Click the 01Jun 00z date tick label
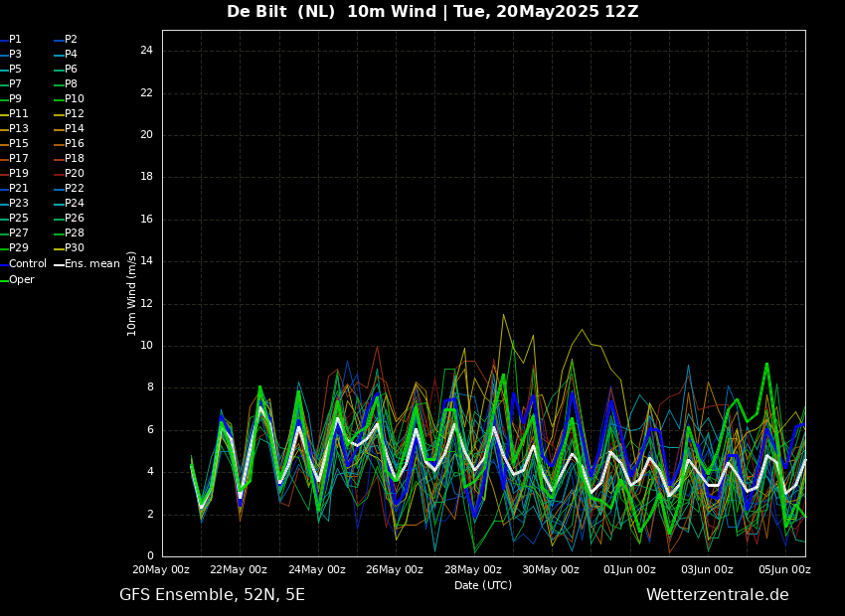Image resolution: width=845 pixels, height=616 pixels. pyautogui.click(x=629, y=570)
